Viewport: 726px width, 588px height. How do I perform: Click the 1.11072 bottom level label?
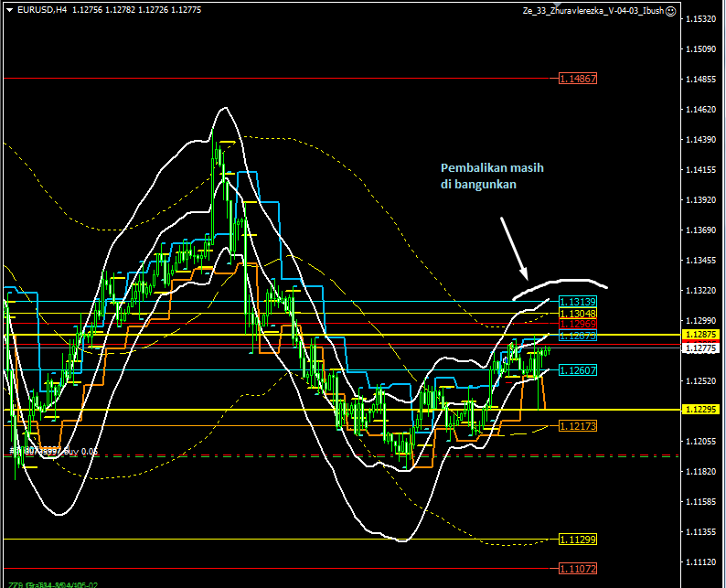(x=578, y=568)
